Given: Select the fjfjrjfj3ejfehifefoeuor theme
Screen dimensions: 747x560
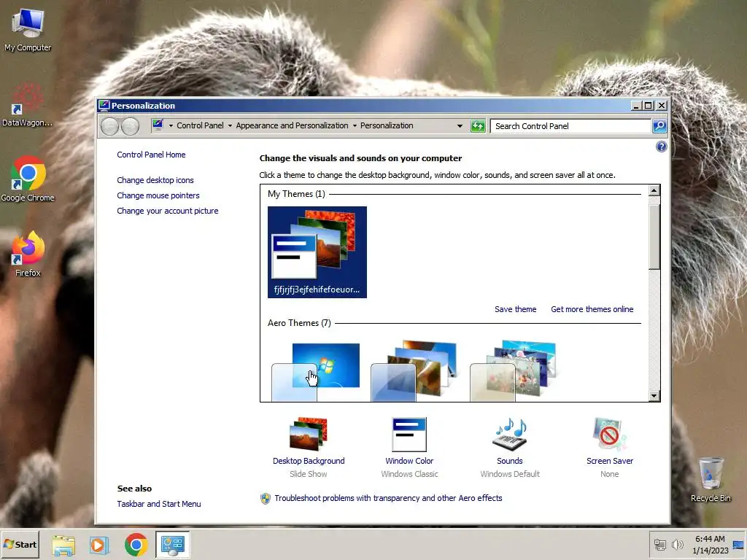Looking at the screenshot, I should [317, 252].
